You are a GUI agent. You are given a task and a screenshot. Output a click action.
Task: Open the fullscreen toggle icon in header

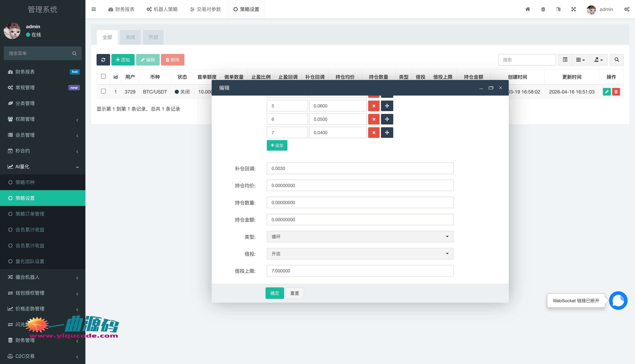574,9
